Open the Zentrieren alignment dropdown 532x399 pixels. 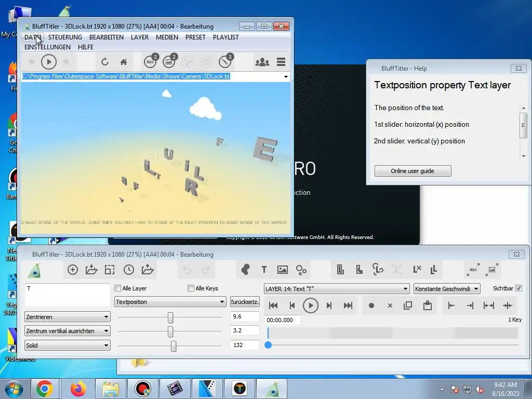click(68, 317)
